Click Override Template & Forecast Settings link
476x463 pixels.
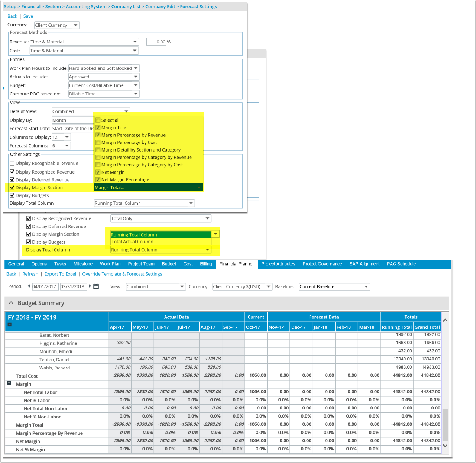pos(122,274)
